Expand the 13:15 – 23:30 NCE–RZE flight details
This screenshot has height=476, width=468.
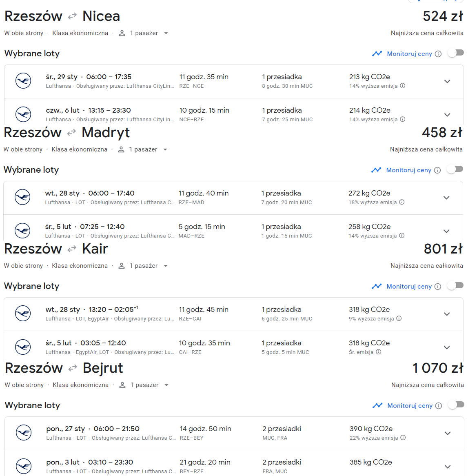[x=447, y=115]
